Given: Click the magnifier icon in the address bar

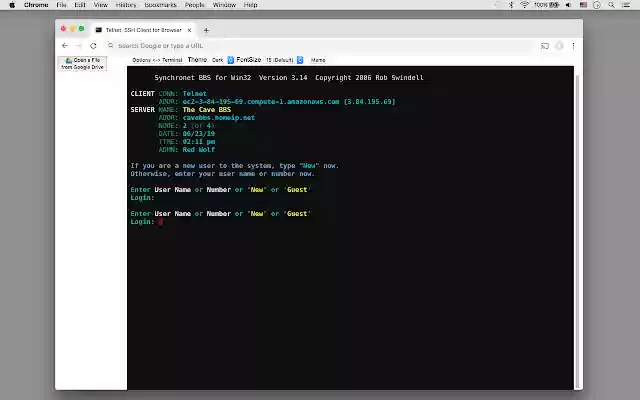Looking at the screenshot, I should coord(111,45).
